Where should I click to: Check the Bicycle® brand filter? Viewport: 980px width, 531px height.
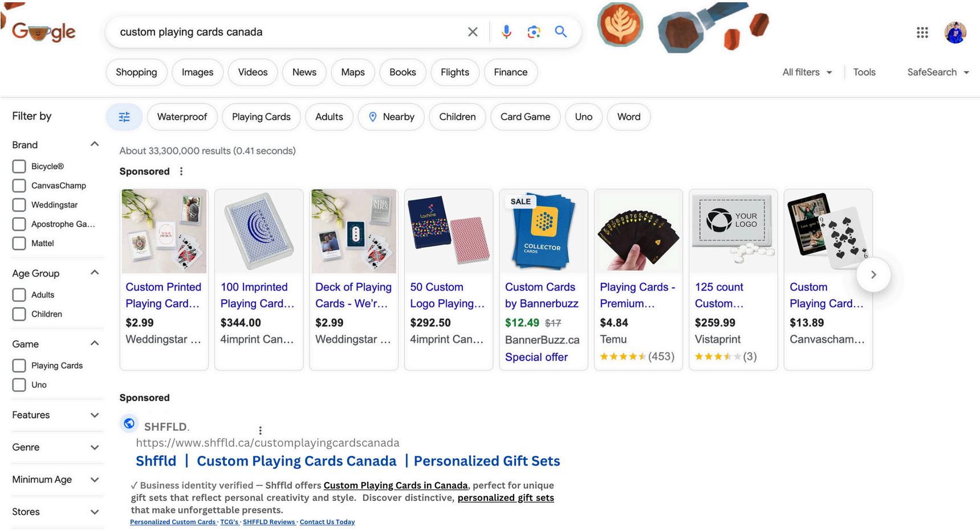click(19, 166)
